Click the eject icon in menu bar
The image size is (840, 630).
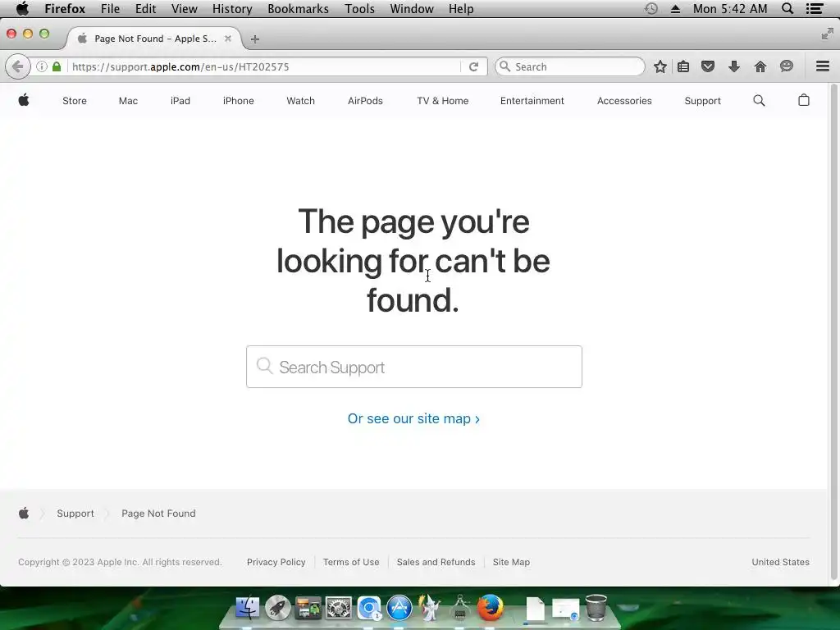pyautogui.click(x=676, y=9)
